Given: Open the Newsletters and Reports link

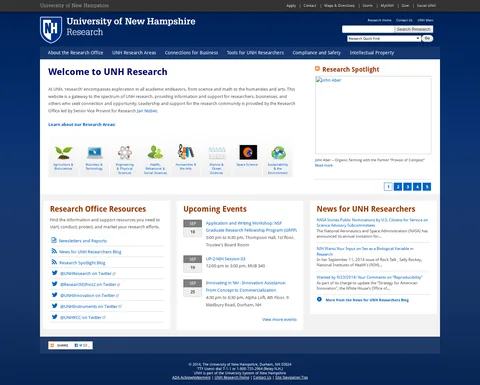Looking at the screenshot, I should tap(83, 241).
